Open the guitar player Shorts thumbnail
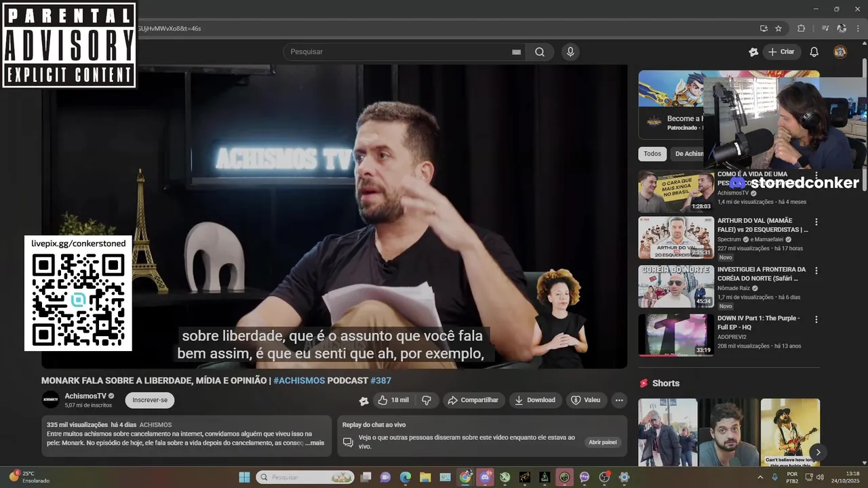 point(790,432)
